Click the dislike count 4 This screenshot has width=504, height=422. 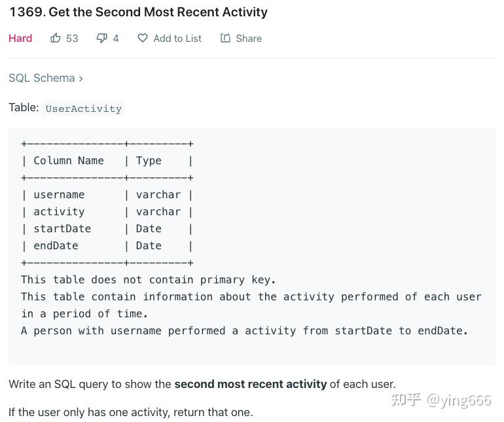pyautogui.click(x=116, y=38)
